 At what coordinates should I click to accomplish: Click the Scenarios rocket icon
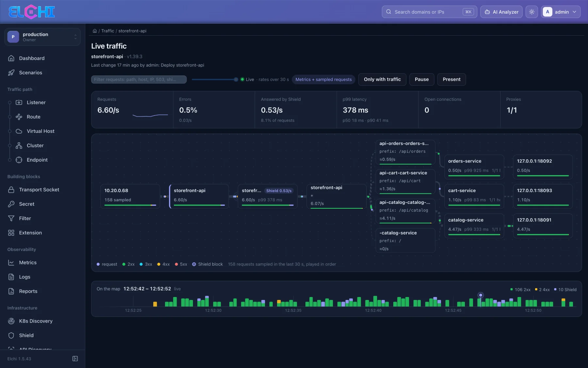11,73
